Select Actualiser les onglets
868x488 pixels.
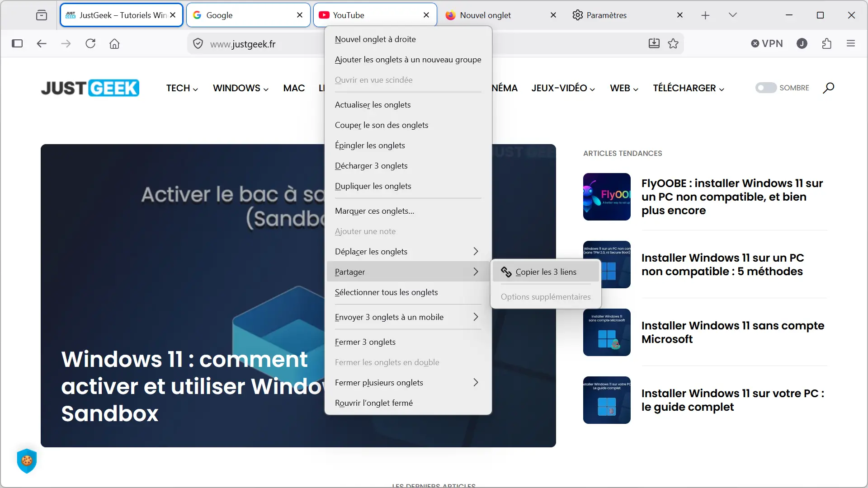(x=408, y=104)
